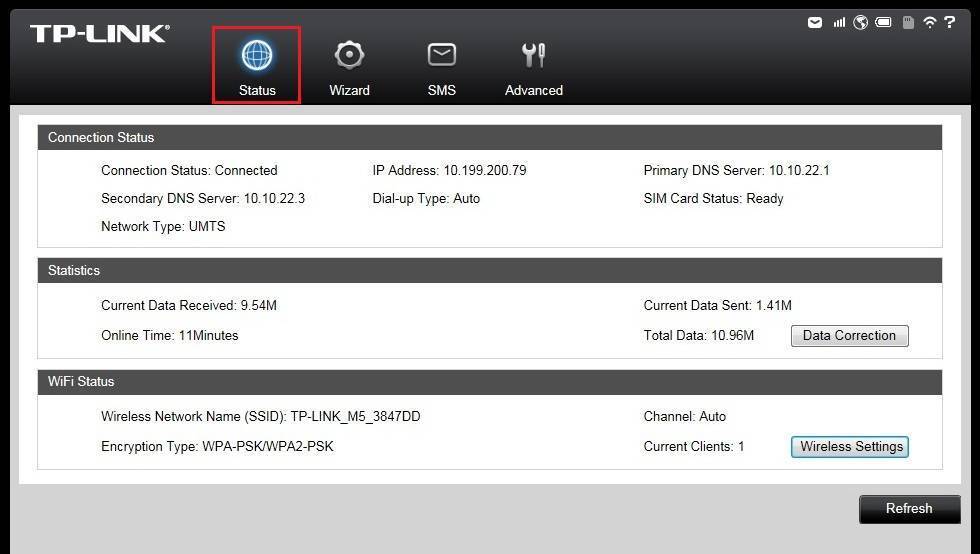Viewport: 980px width, 554px height.
Task: Click the 'Total Data: 10.96M' value
Action: click(699, 336)
